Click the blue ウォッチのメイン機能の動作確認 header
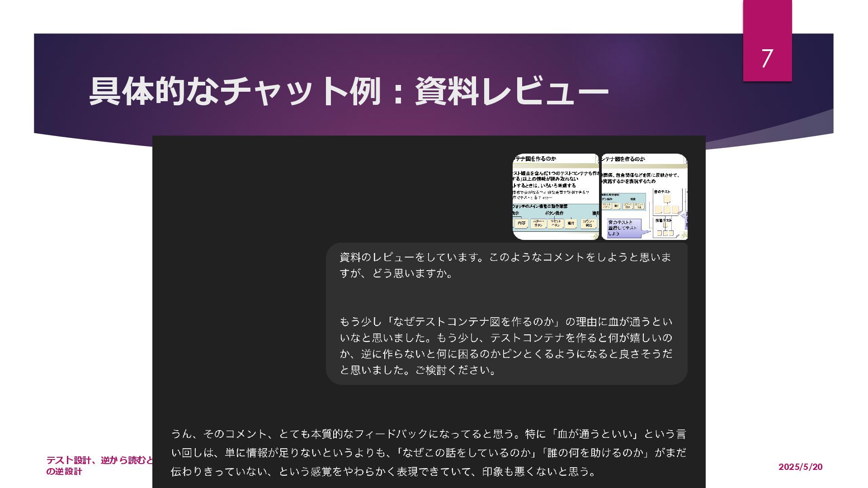 pyautogui.click(x=540, y=206)
